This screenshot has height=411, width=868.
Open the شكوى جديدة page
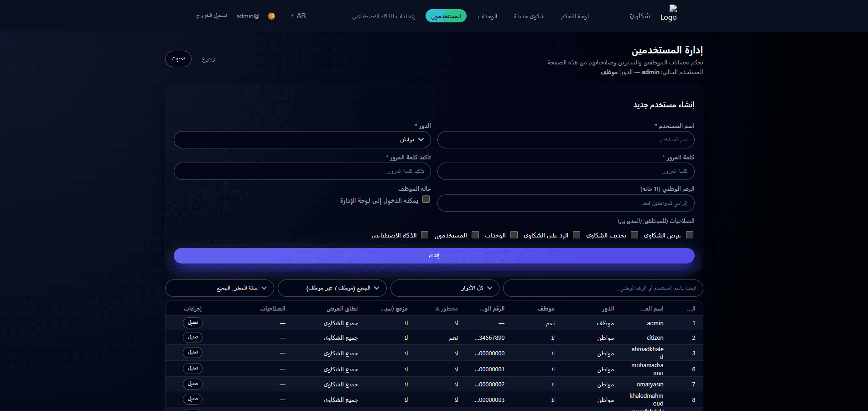[x=529, y=16]
